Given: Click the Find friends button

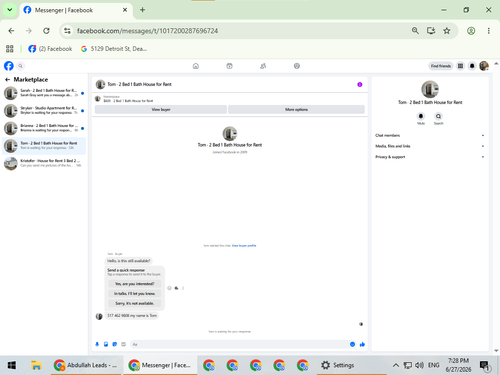Looking at the screenshot, I should (441, 66).
